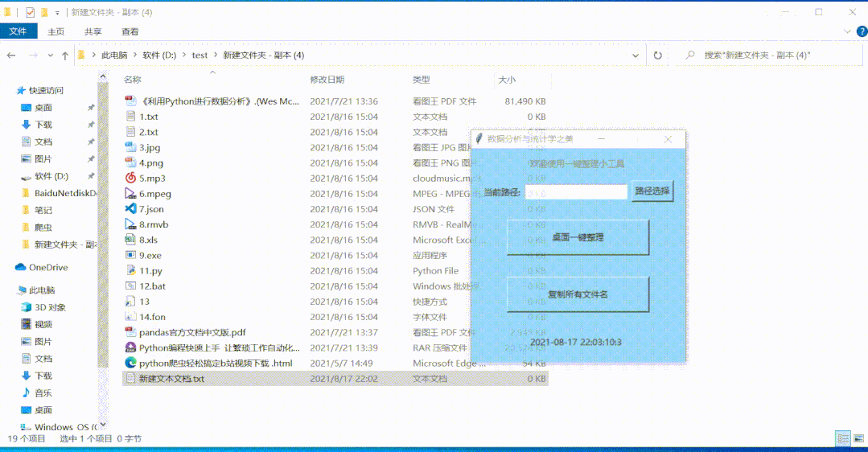Viewport: 868px width, 452px height.
Task: Open the 文件 ribbon tab
Action: click(x=19, y=31)
